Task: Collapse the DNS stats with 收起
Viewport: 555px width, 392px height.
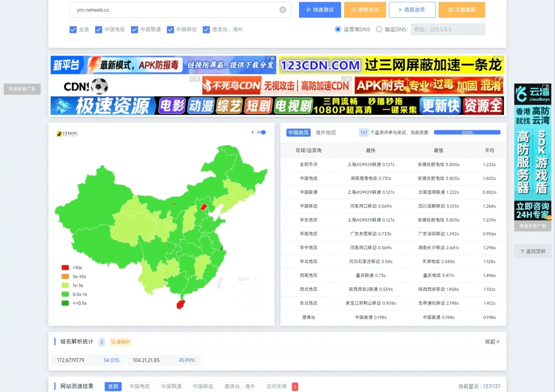Action: (x=492, y=342)
